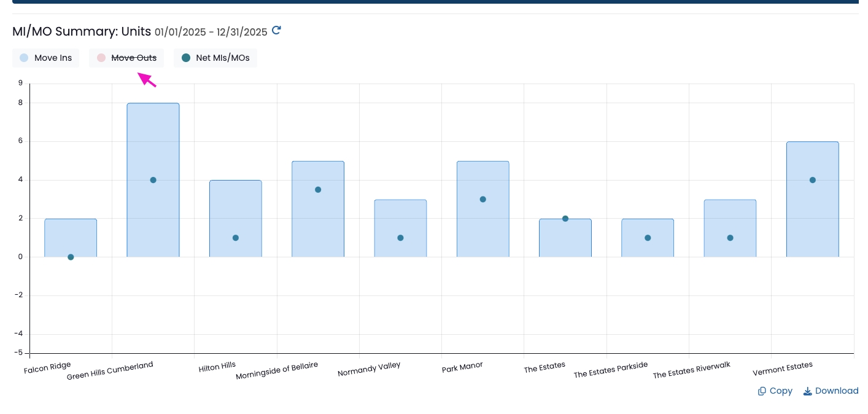The width and height of the screenshot is (868, 414).
Task: Click the Hilton Hills bar
Action: pos(236,219)
